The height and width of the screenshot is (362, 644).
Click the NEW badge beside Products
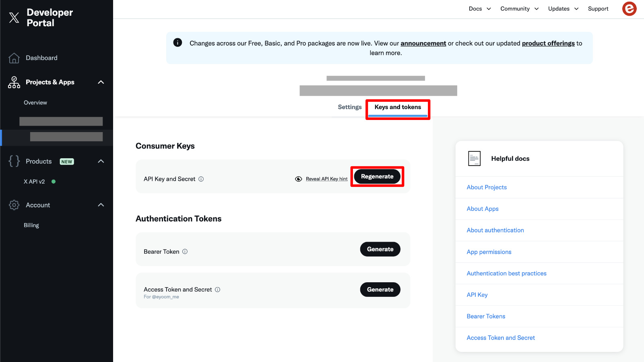click(x=67, y=161)
